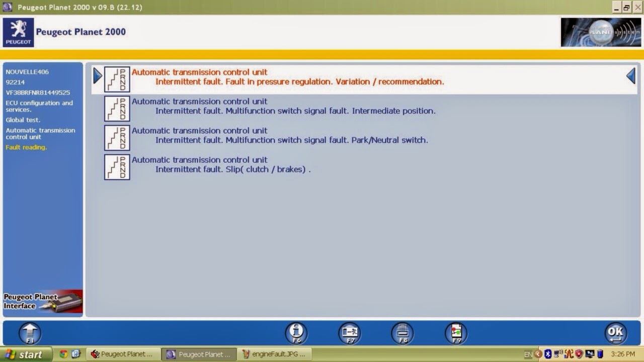Click the Bluetooth tray icon
Screen dimensions: 644x362
click(x=548, y=354)
